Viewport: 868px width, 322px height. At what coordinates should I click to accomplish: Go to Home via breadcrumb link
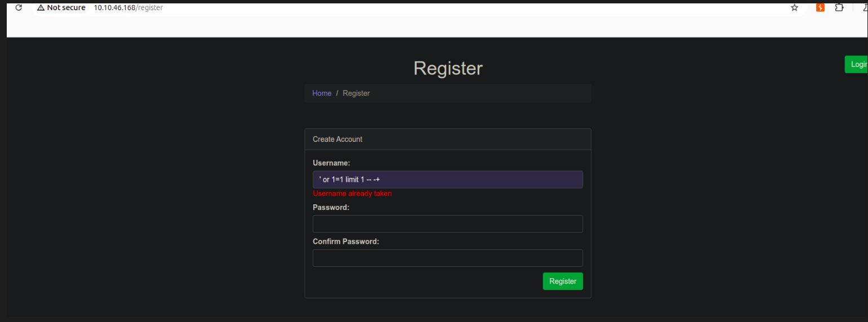[322, 93]
